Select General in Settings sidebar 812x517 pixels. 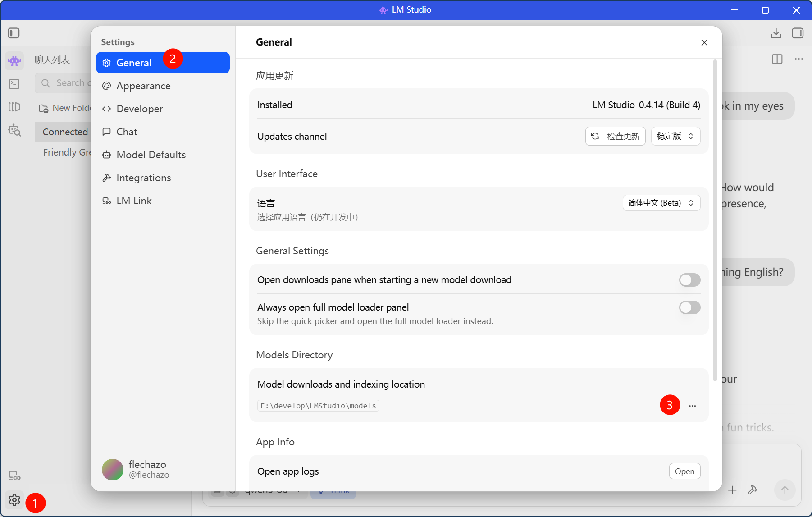coord(163,63)
